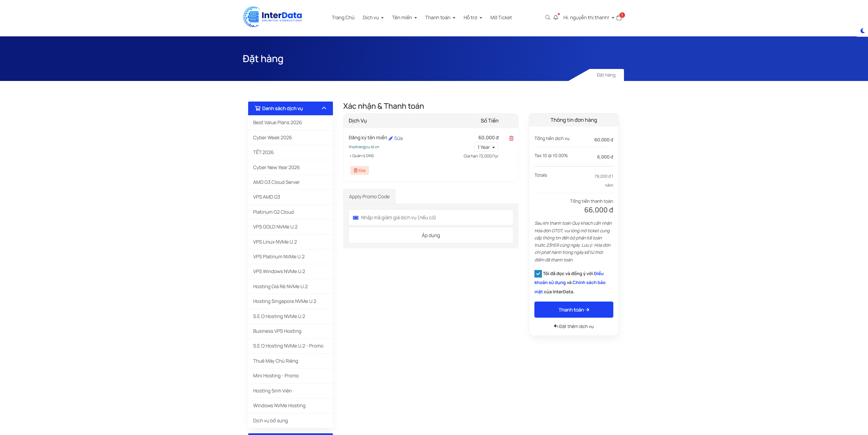The width and height of the screenshot is (868, 435).
Task: Open the user account dropdown
Action: point(588,17)
